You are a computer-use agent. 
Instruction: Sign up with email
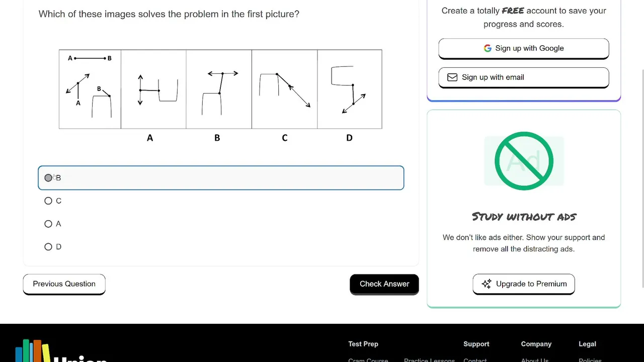[x=524, y=77]
